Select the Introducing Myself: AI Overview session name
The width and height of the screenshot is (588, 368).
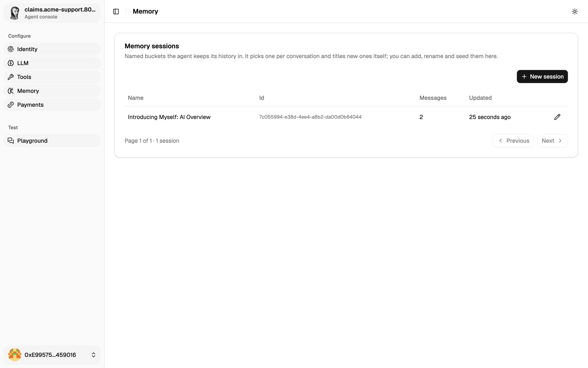tap(169, 117)
